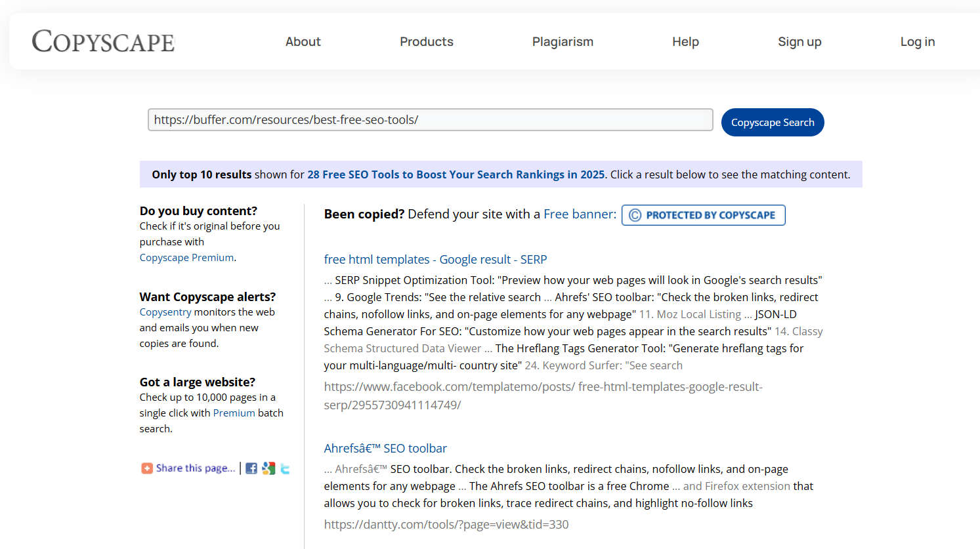980x549 pixels.
Task: Click the Copysentry link
Action: click(165, 312)
